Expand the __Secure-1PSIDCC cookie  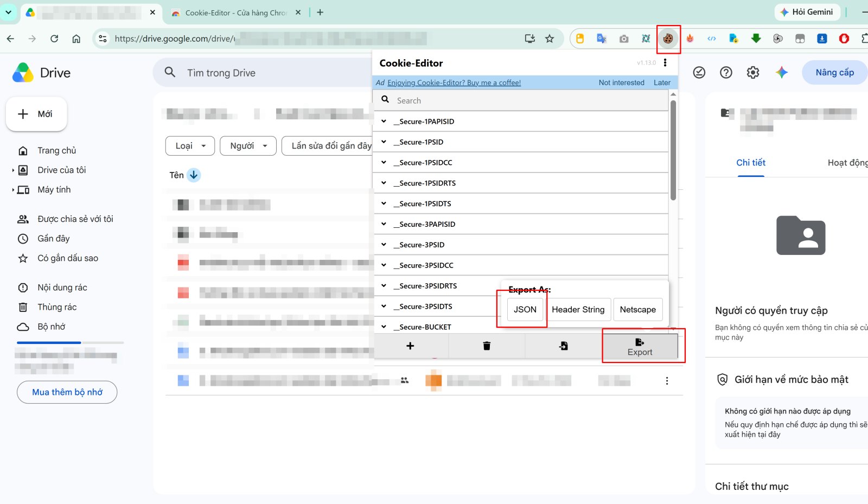pos(521,163)
